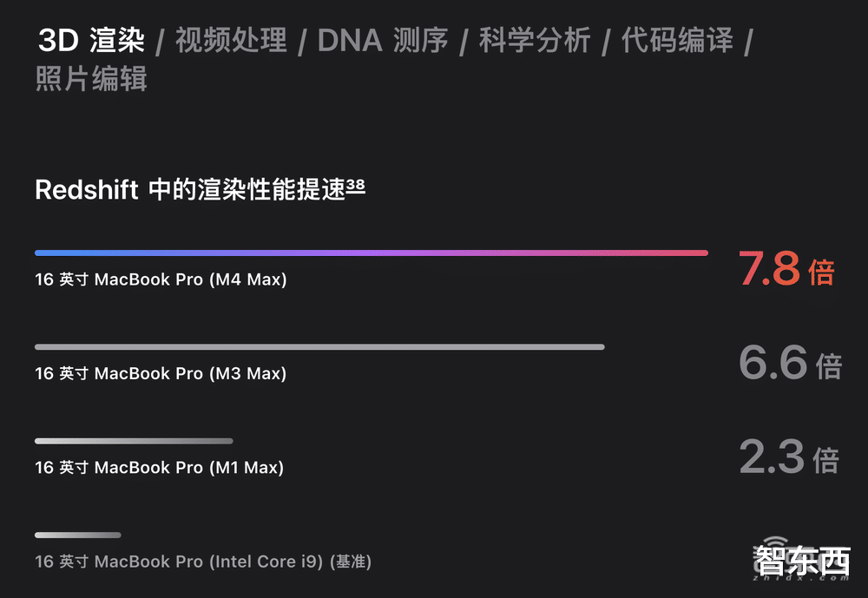Click the footnote 38 superscript link
Screen dimensions: 868x598
pos(355,185)
